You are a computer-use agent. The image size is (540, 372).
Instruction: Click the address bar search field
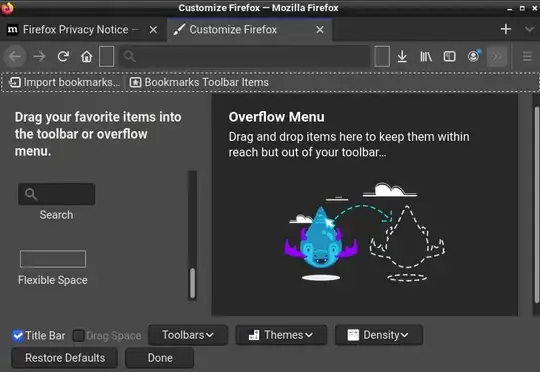coord(245,56)
